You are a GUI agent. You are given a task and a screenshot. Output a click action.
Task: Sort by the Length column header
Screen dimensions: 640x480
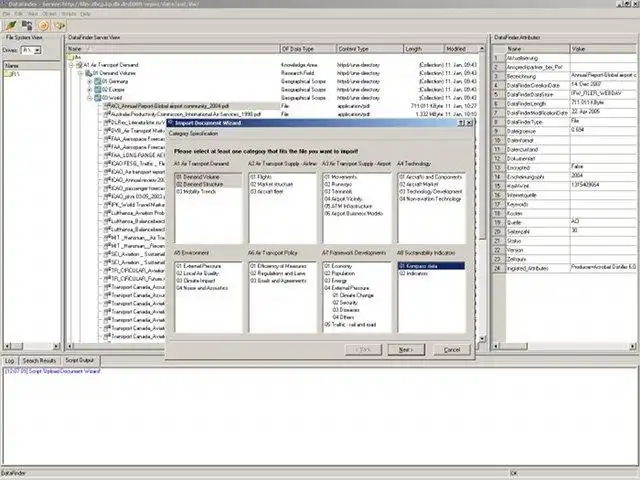click(424, 49)
